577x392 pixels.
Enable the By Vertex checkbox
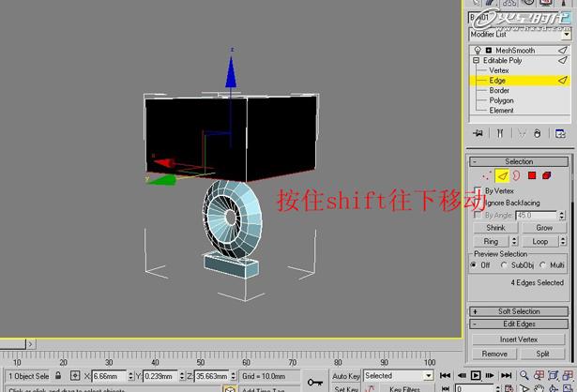478,190
